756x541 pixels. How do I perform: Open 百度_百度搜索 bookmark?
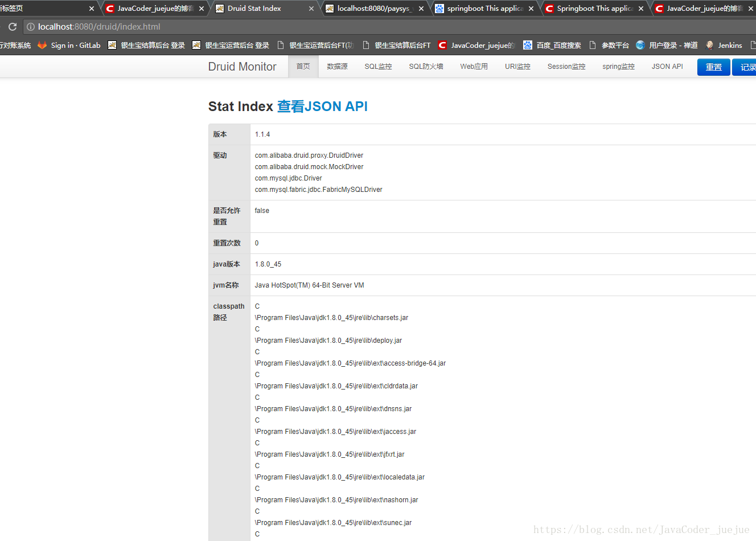point(552,45)
